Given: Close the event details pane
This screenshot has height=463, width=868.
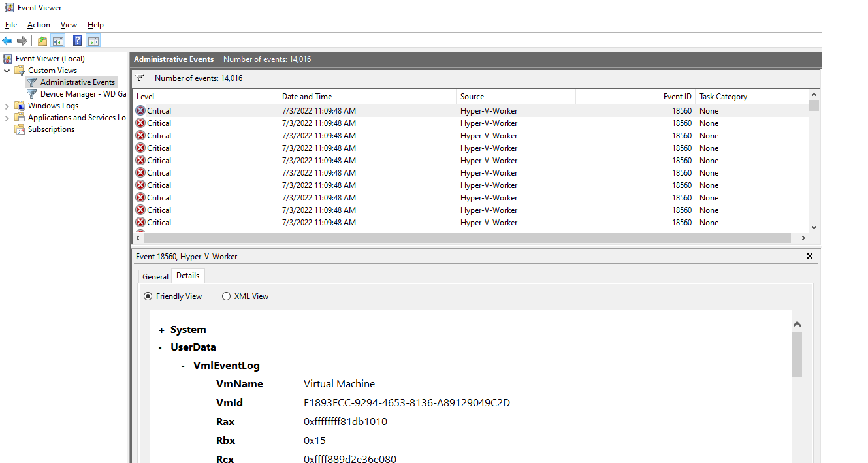Looking at the screenshot, I should coord(810,256).
